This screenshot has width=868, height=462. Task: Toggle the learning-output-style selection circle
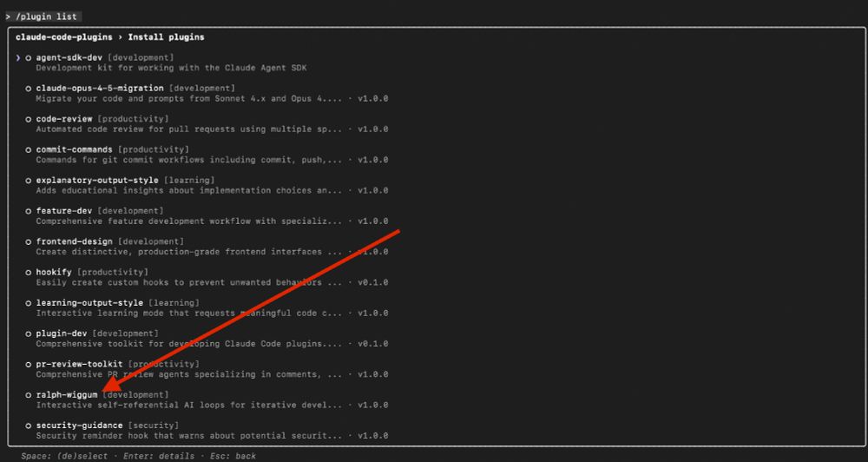tap(29, 303)
